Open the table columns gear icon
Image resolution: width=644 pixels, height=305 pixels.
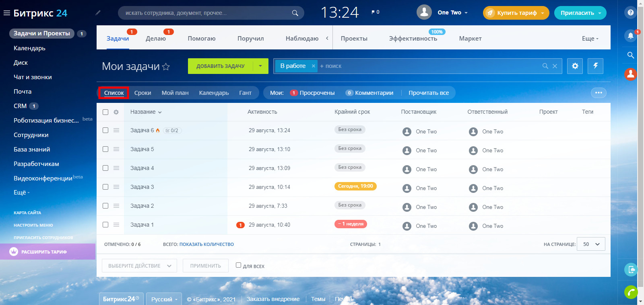(116, 112)
